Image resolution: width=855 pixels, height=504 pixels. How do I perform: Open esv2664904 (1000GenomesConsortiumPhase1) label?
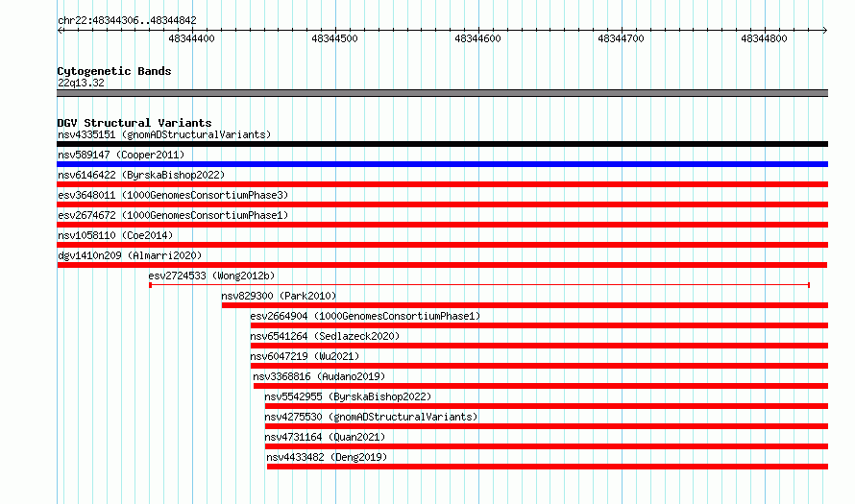(365, 316)
